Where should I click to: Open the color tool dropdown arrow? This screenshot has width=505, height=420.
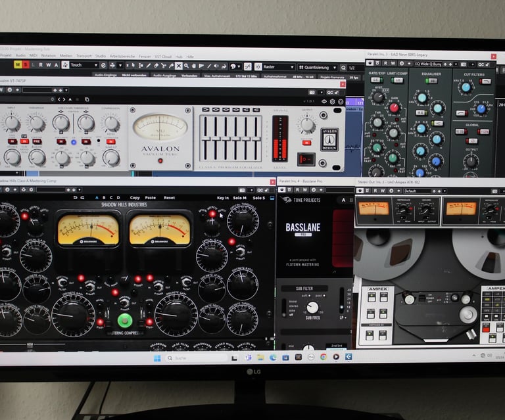239,66
